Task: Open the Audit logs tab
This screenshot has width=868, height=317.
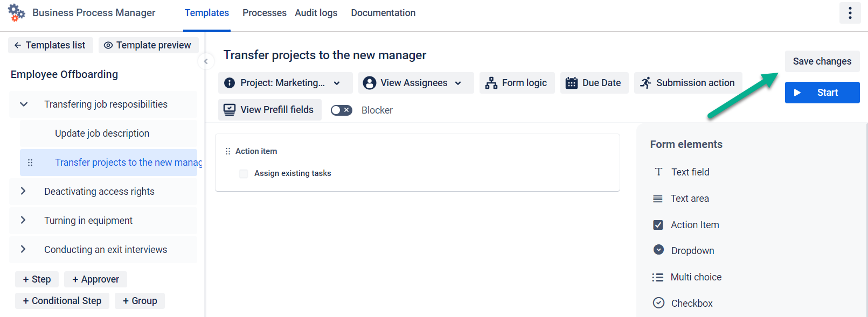Action: click(316, 13)
